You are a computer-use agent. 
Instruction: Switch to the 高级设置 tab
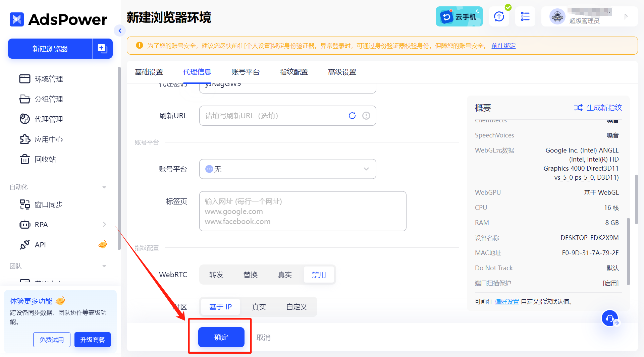coord(342,72)
